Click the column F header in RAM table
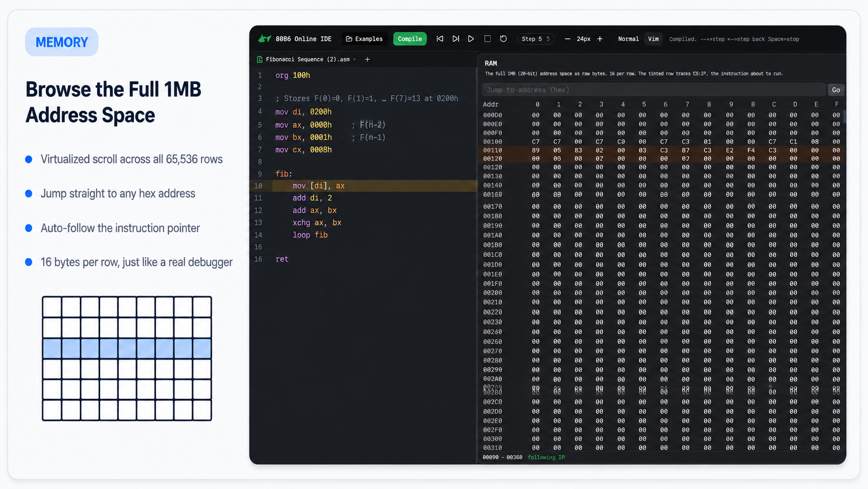 pos(836,104)
